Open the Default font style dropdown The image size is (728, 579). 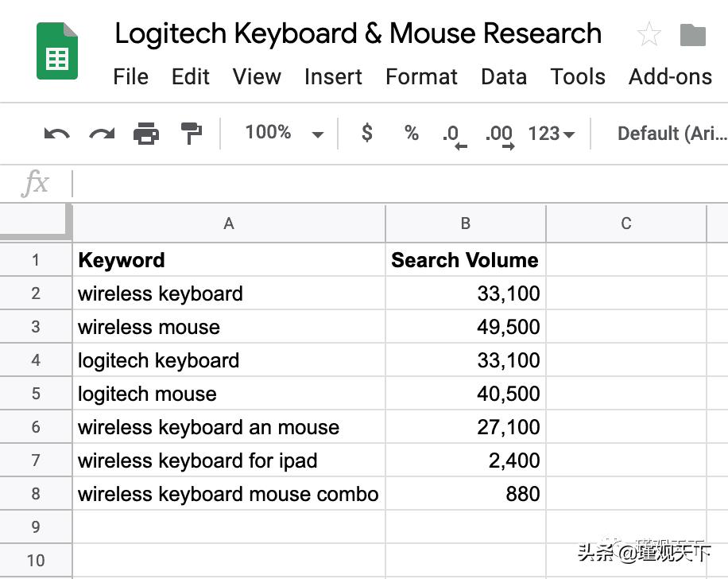(x=672, y=134)
